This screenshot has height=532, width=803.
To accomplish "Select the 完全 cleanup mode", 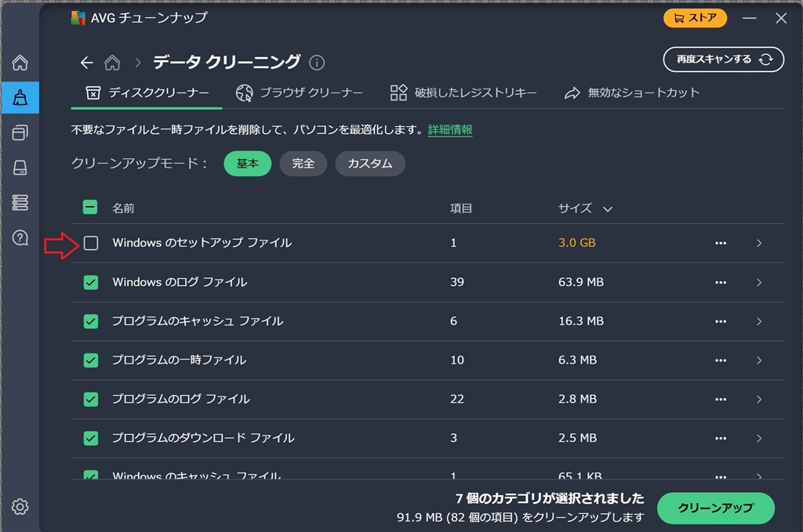I will coord(303,164).
